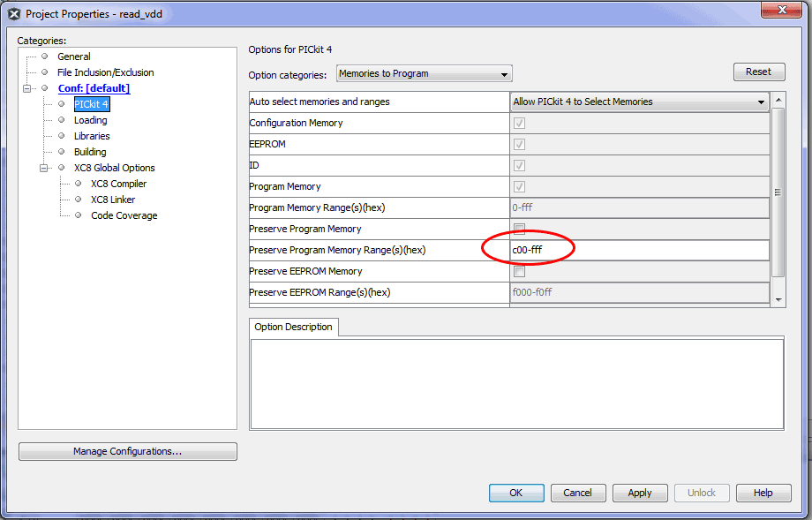Click the options table scrollbar thumb
The width and height of the screenshot is (812, 520).
click(x=778, y=192)
